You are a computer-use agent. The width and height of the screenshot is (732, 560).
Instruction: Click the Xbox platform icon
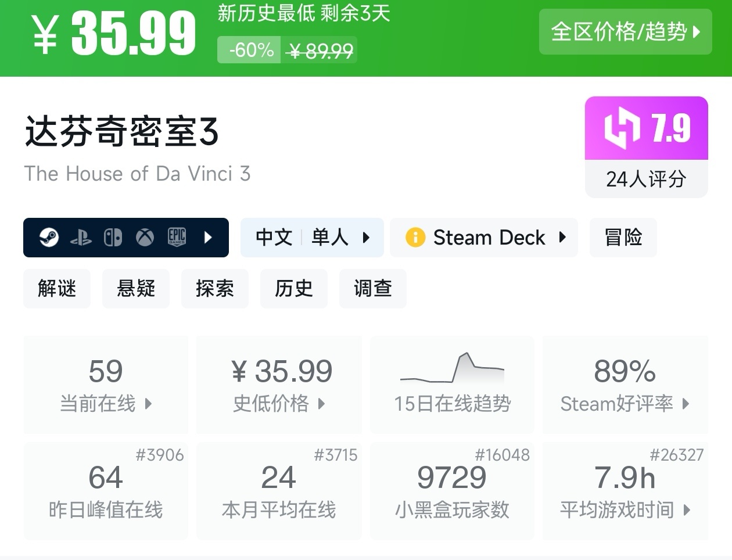(145, 237)
